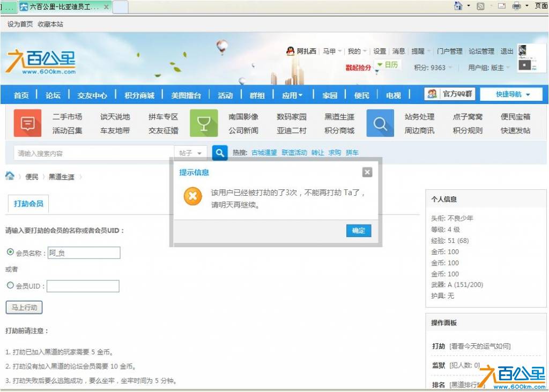This screenshot has width=549, height=392.
Task: Go to 交友中心 in navigation bar
Action: [x=92, y=95]
